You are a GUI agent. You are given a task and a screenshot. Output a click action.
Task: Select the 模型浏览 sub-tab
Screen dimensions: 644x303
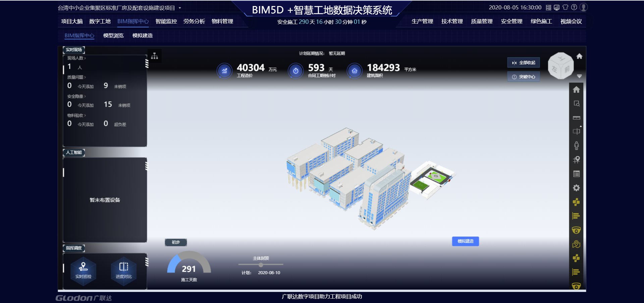(113, 36)
